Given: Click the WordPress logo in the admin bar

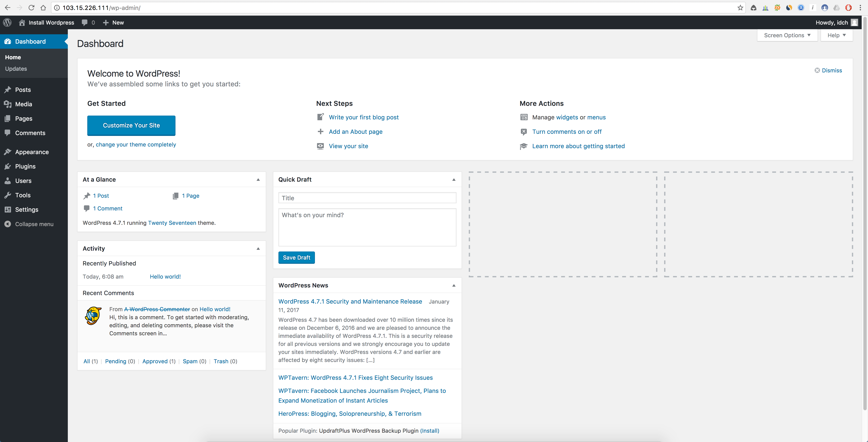Looking at the screenshot, I should tap(7, 22).
